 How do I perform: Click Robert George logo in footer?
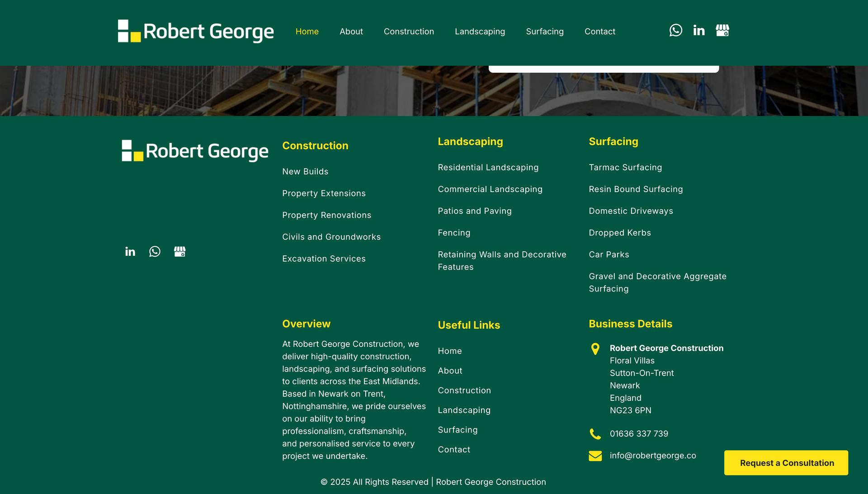click(x=195, y=151)
